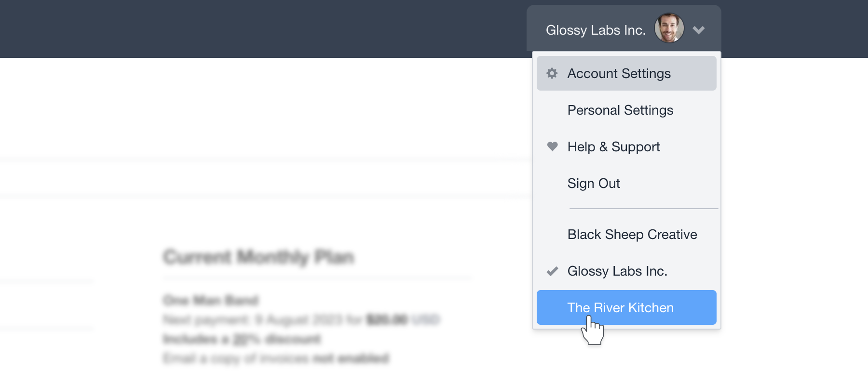Click the One Man Band plan name
Screen dimensions: 868x372
click(x=211, y=300)
